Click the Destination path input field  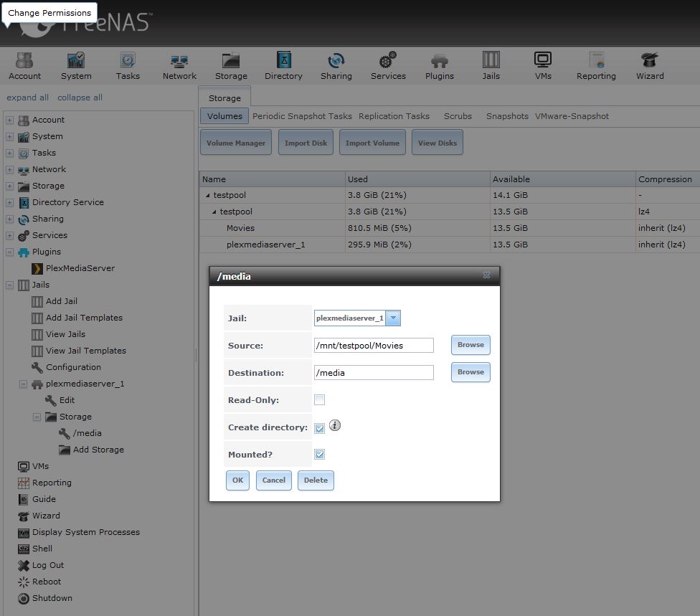[374, 373]
